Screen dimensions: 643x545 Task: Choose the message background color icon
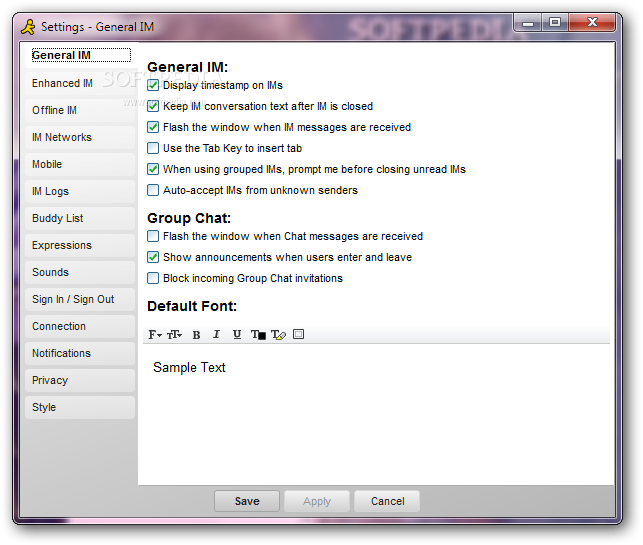point(299,334)
